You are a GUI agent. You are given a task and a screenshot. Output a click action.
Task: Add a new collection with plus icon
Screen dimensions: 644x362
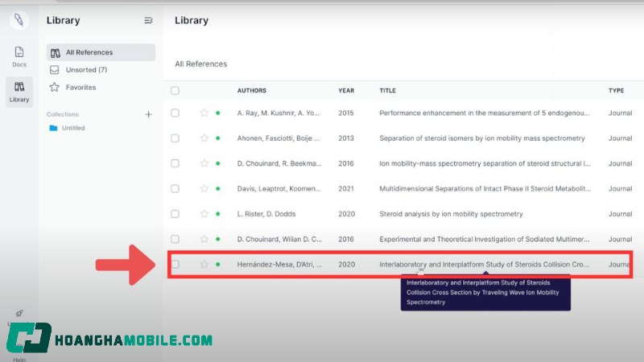[148, 114]
